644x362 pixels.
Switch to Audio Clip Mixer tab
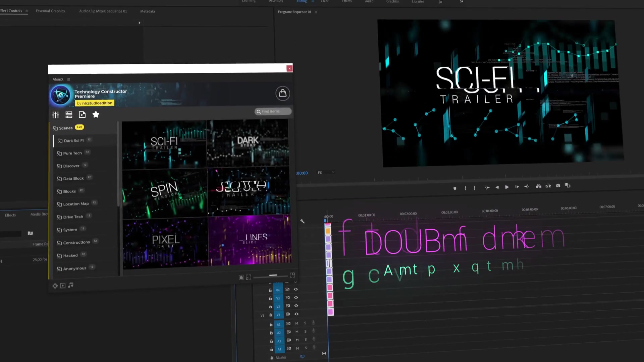103,11
